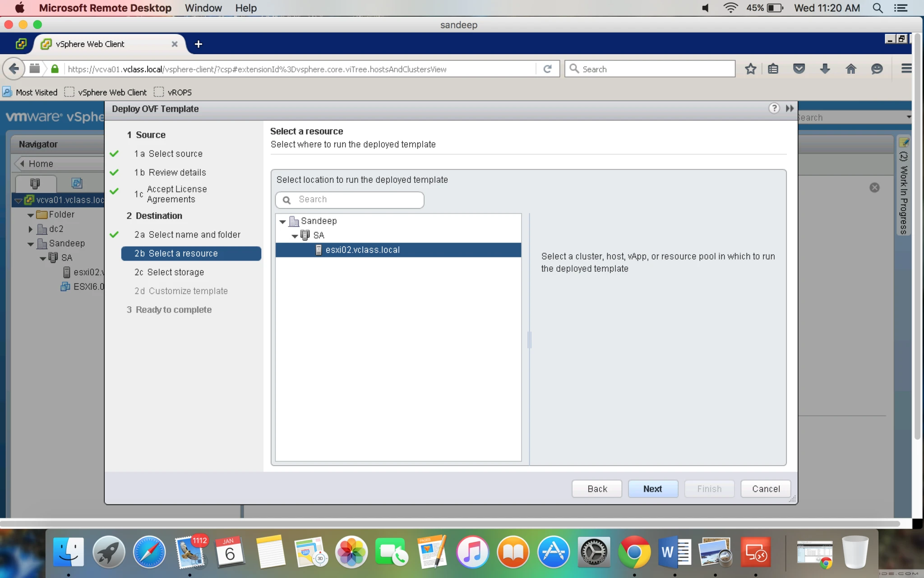Click the bookmark star icon
924x578 pixels.
tap(750, 69)
